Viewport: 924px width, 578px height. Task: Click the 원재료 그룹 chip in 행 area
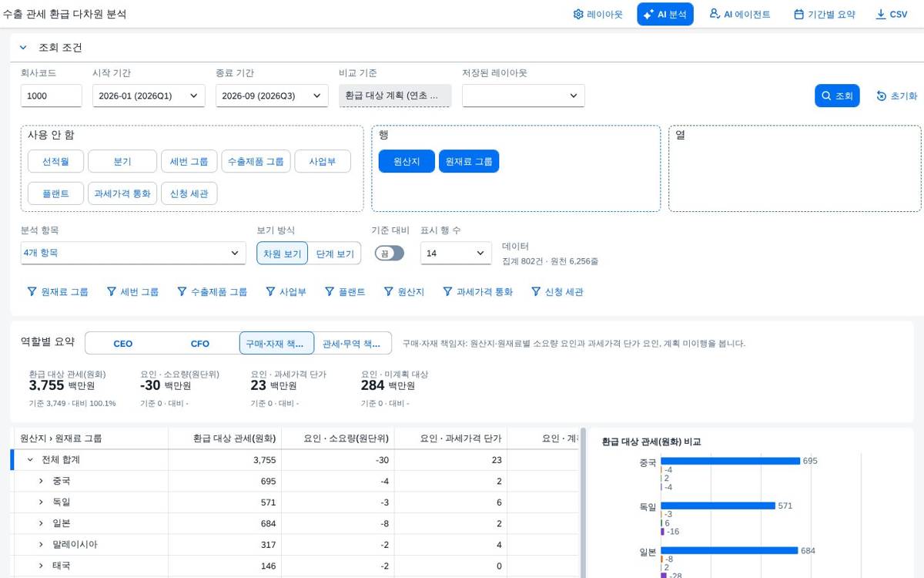pos(469,161)
